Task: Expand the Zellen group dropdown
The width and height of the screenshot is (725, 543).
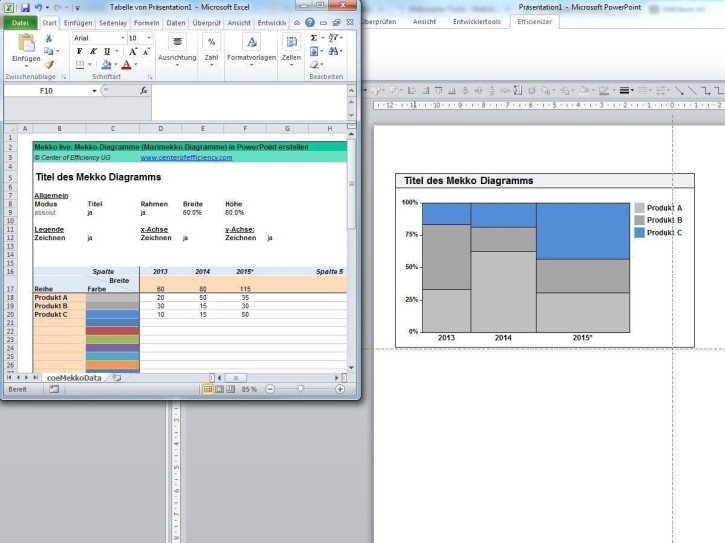Action: pos(291,65)
